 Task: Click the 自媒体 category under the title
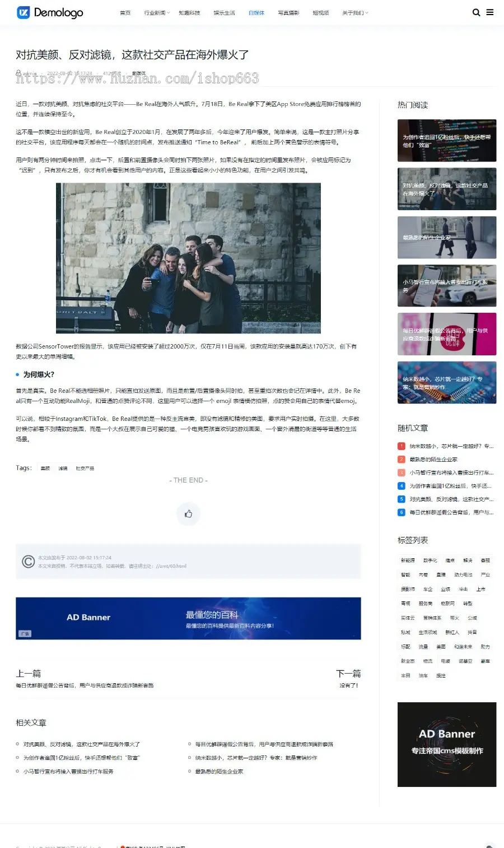139,73
